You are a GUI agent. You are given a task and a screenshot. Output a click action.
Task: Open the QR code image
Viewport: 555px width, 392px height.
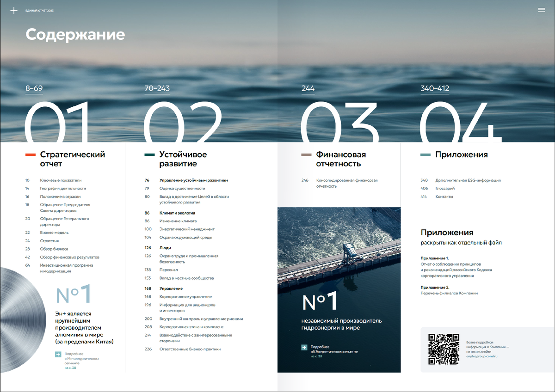click(x=444, y=349)
